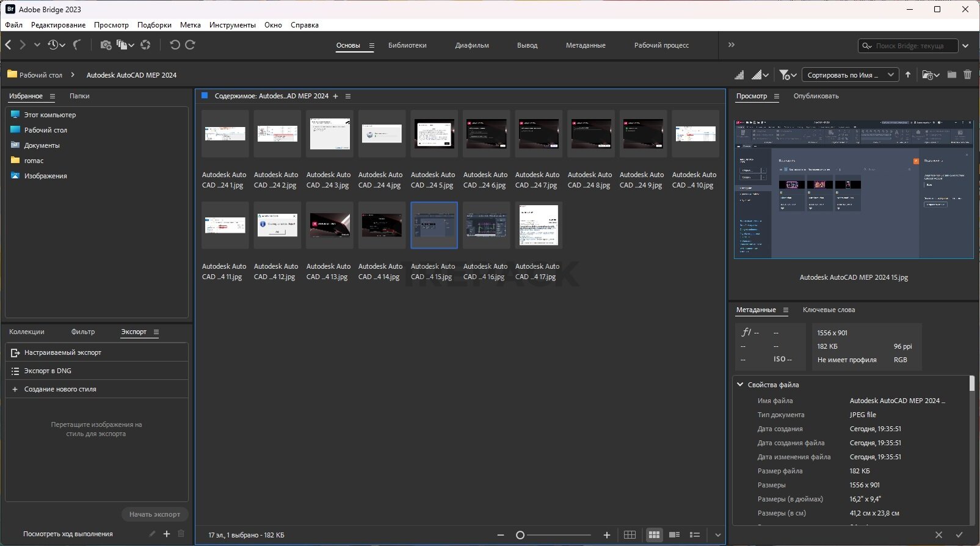Switch to thumbnails grid view
The image size is (980, 546).
coord(654,535)
